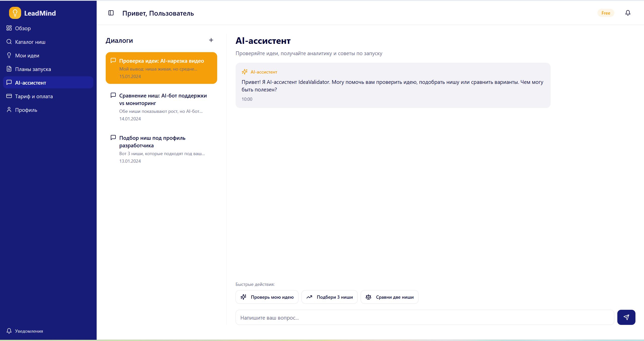
Task: Open Обзор in the sidebar
Action: [x=23, y=28]
